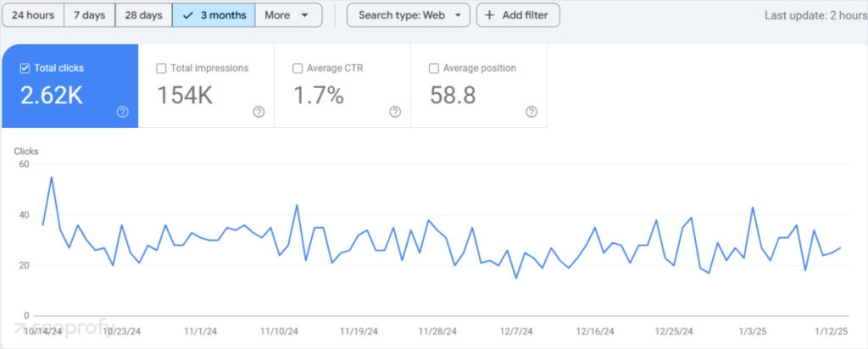This screenshot has width=868, height=349.
Task: Click the Add filter button
Action: 518,15
